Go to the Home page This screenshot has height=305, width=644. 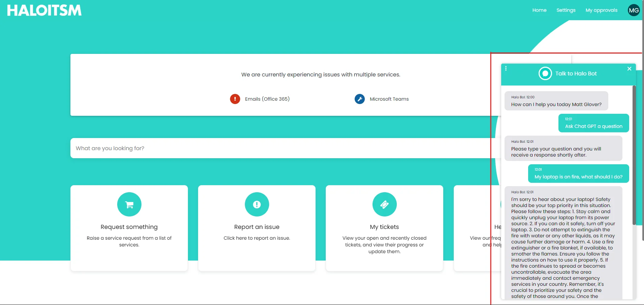[539, 10]
